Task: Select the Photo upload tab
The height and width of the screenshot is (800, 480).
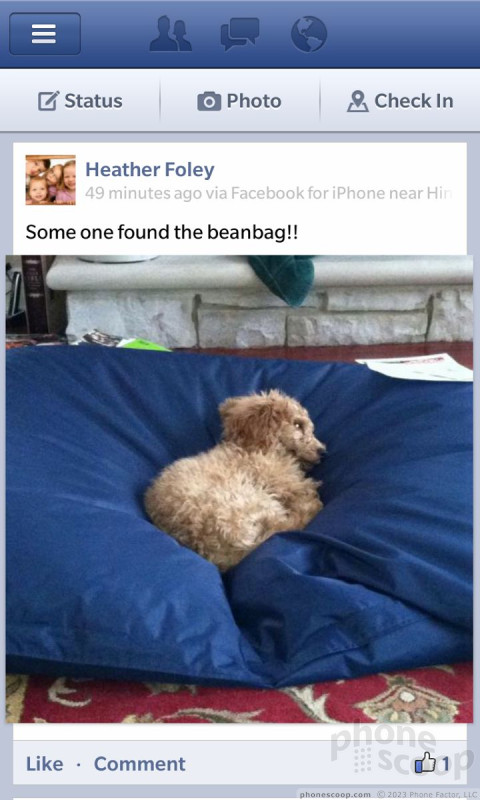Action: coord(240,101)
